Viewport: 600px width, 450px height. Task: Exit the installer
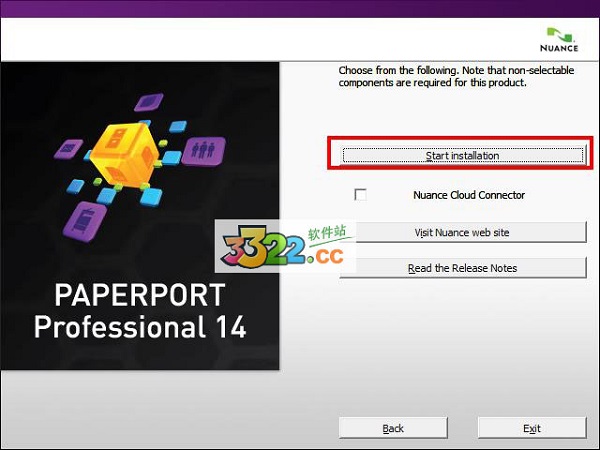(x=532, y=428)
